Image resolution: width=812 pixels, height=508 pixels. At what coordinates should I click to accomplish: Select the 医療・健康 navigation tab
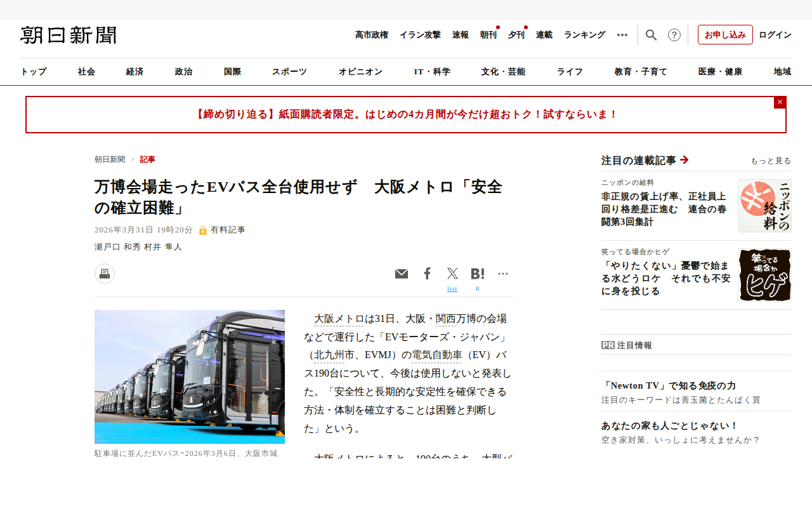tap(721, 72)
